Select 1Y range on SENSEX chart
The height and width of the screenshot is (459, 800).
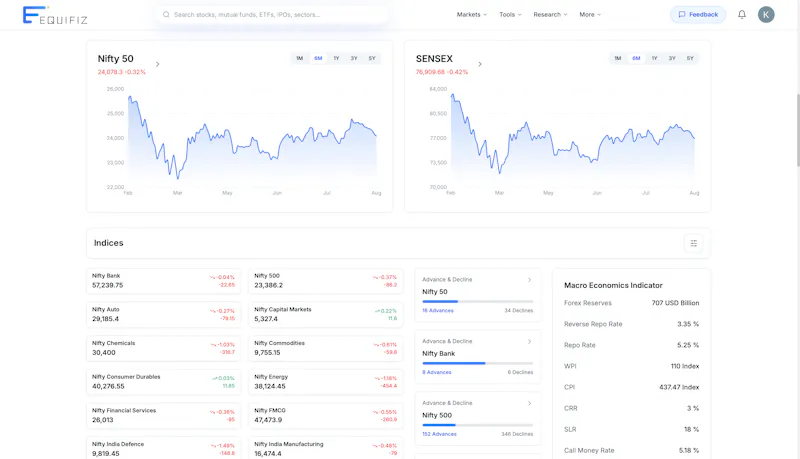click(655, 58)
